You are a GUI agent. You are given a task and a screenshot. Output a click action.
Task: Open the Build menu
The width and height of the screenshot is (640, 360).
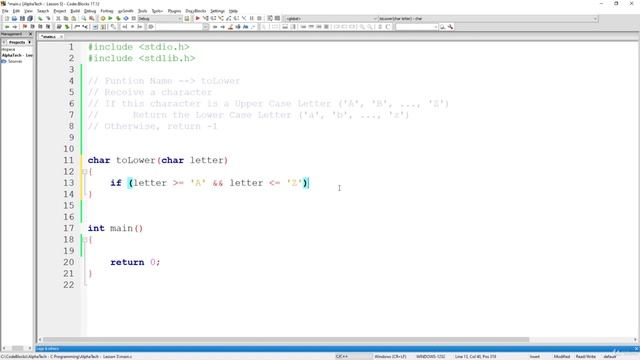point(75,11)
